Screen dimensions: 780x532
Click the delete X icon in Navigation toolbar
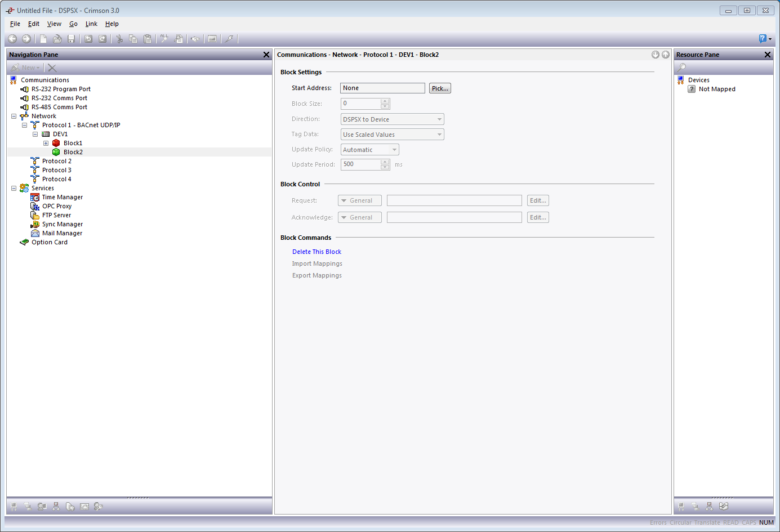pos(52,68)
